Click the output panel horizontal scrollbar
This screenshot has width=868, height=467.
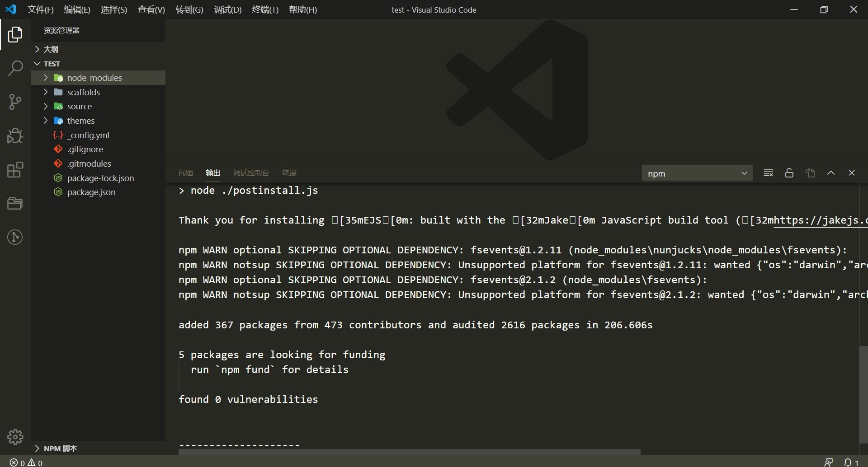coord(410,452)
